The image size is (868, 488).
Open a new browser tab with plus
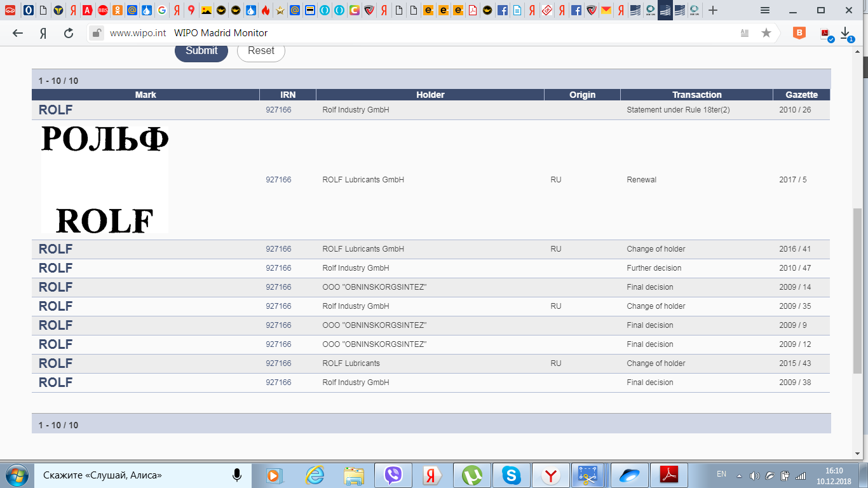(x=713, y=10)
